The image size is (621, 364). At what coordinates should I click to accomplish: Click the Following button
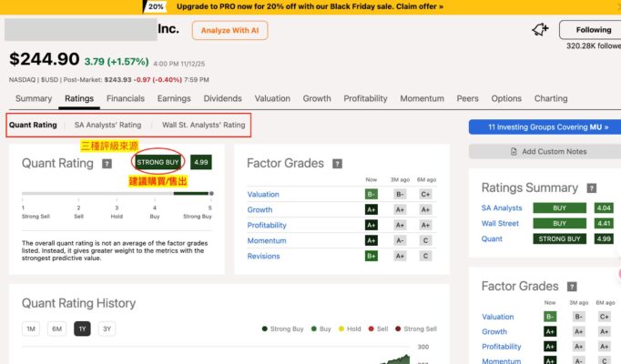pos(587,29)
